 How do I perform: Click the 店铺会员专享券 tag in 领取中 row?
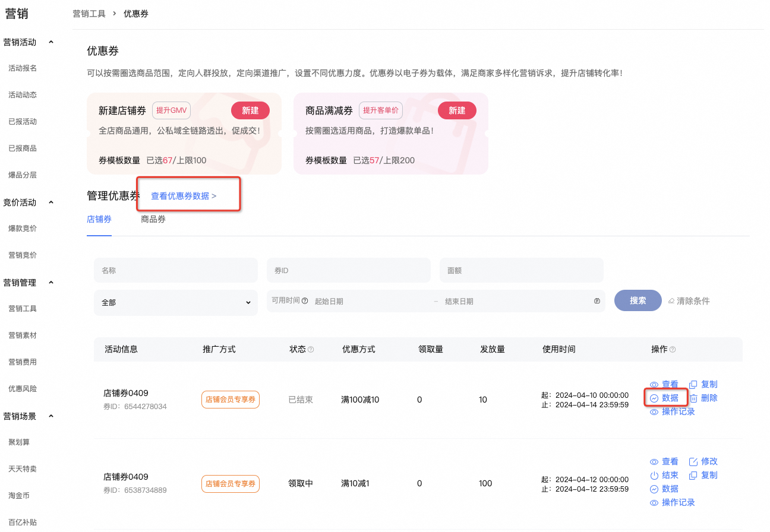pos(231,483)
